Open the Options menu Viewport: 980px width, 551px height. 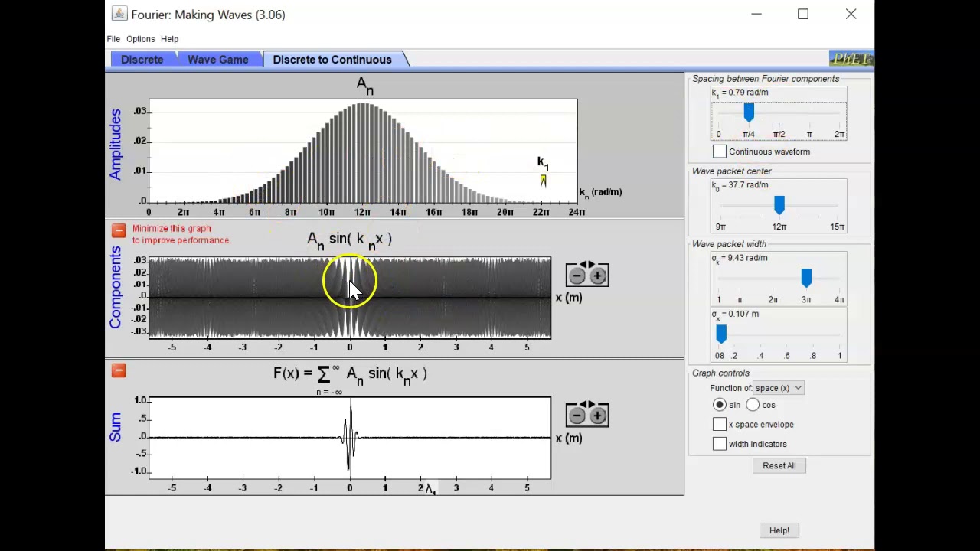point(140,39)
